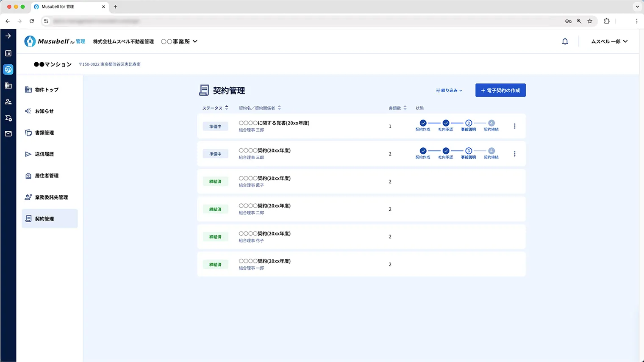Toggle sorting on 契約名／契約関係者 column

[x=280, y=108]
